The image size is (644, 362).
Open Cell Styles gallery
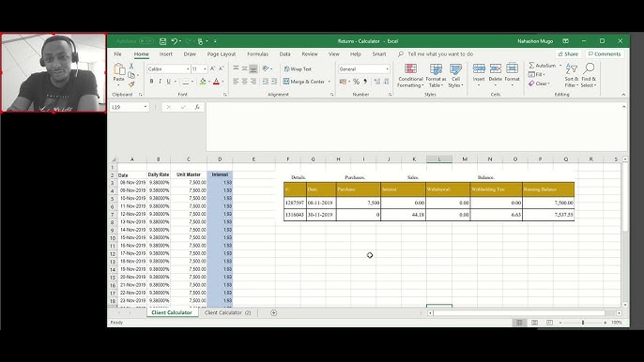(x=455, y=76)
